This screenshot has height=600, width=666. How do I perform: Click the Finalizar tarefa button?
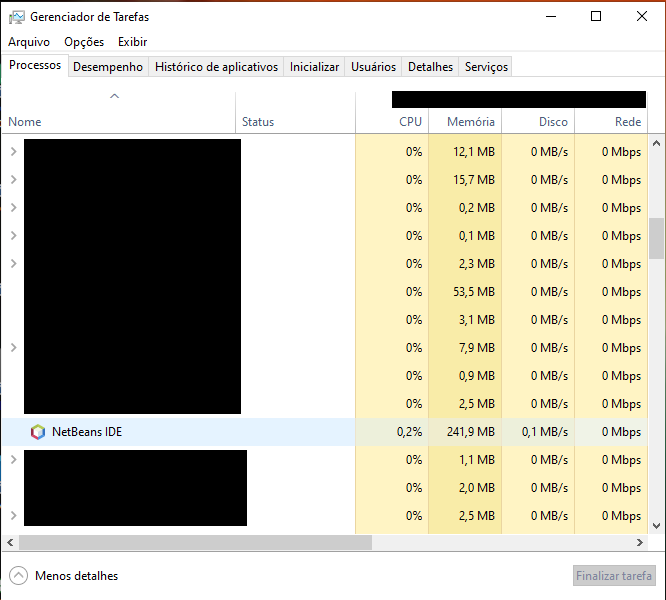click(x=614, y=576)
